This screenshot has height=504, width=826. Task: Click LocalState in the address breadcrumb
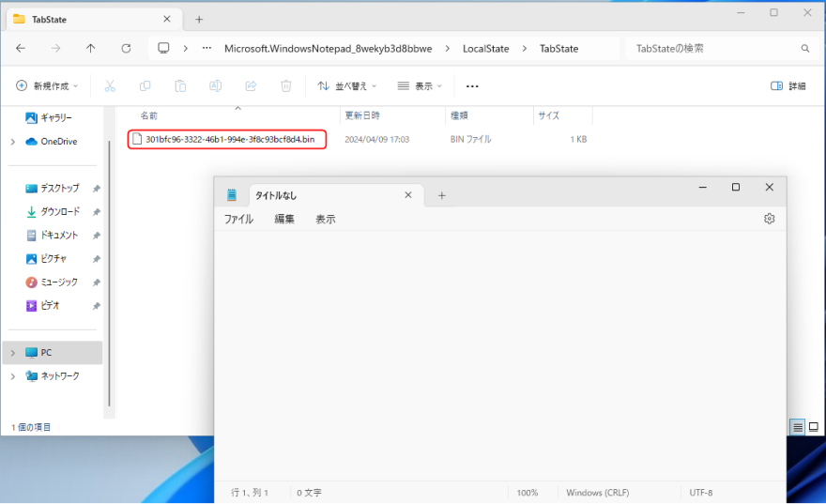pyautogui.click(x=485, y=49)
